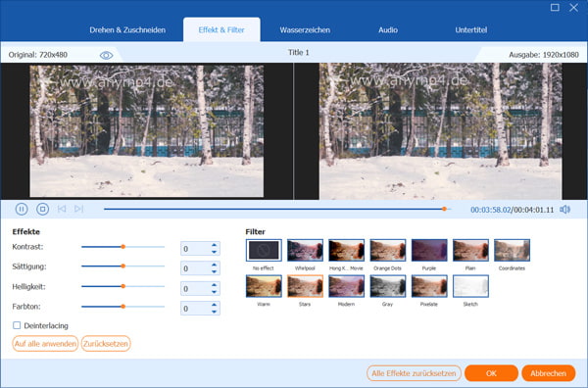The width and height of the screenshot is (588, 388).
Task: Switch to the Audio tab
Action: point(388,30)
